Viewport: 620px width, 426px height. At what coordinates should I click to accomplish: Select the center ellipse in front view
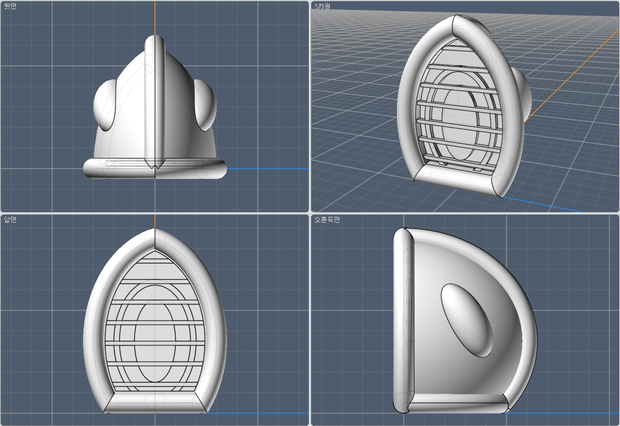[x=155, y=343]
